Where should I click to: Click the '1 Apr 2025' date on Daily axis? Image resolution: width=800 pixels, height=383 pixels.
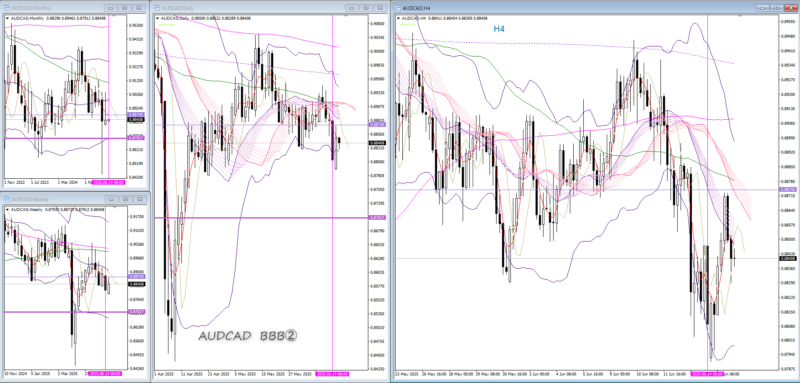coord(164,374)
